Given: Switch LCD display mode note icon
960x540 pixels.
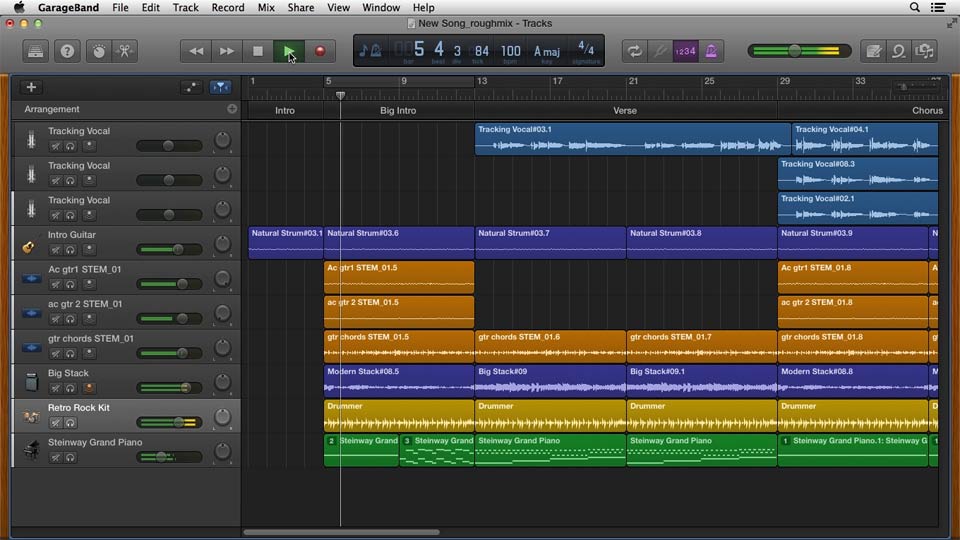Looking at the screenshot, I should point(369,51).
